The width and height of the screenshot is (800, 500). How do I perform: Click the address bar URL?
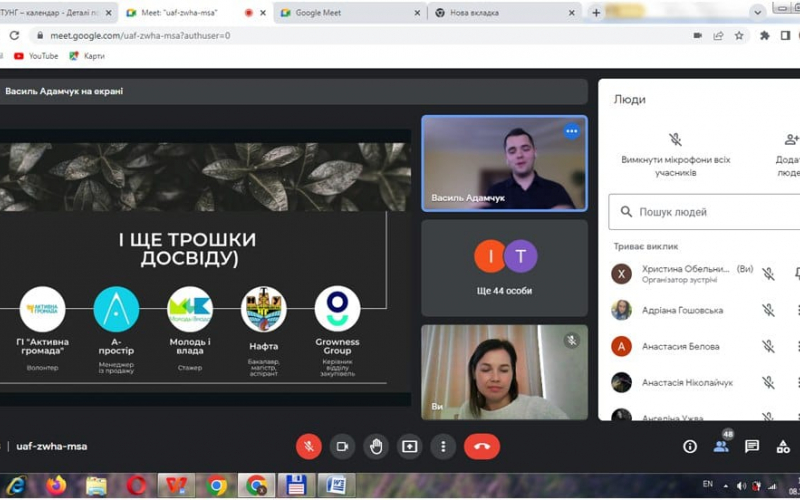click(x=140, y=36)
